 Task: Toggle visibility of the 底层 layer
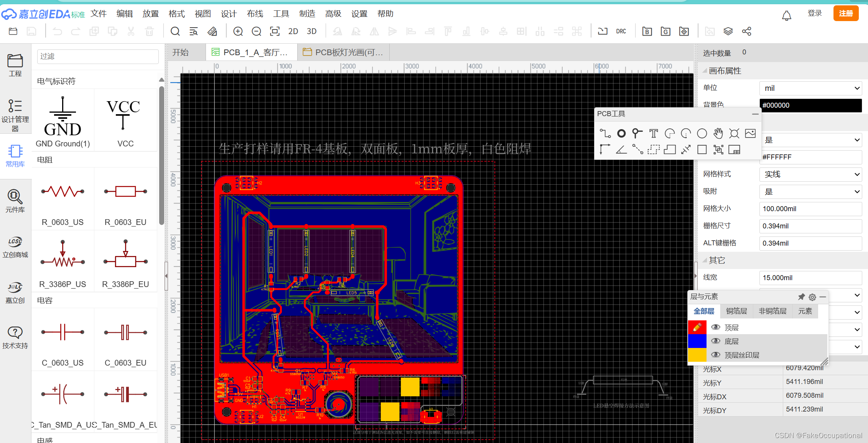coord(715,341)
